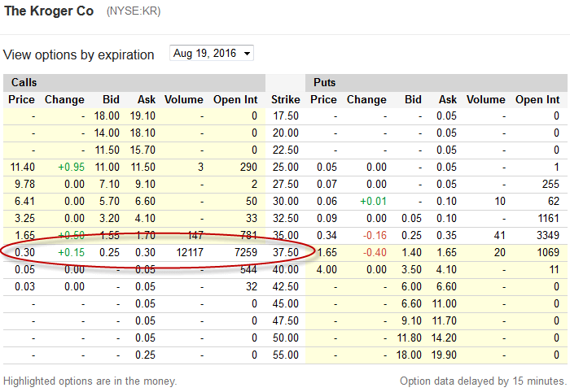Click the Strike column header
Image resolution: width=570 pixels, height=392 pixels.
click(286, 99)
